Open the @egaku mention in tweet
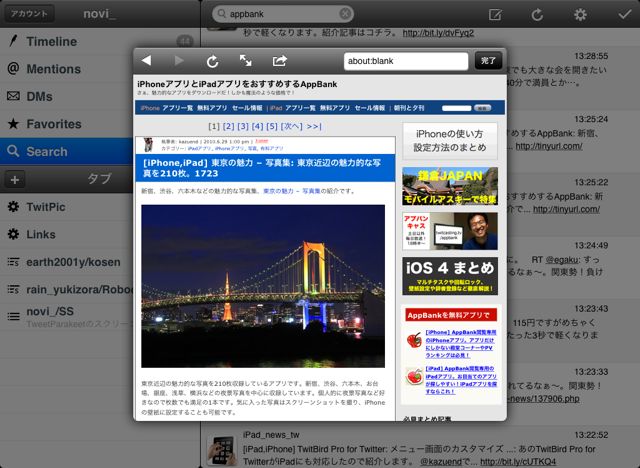This screenshot has height=468, width=640. pyautogui.click(x=562, y=260)
